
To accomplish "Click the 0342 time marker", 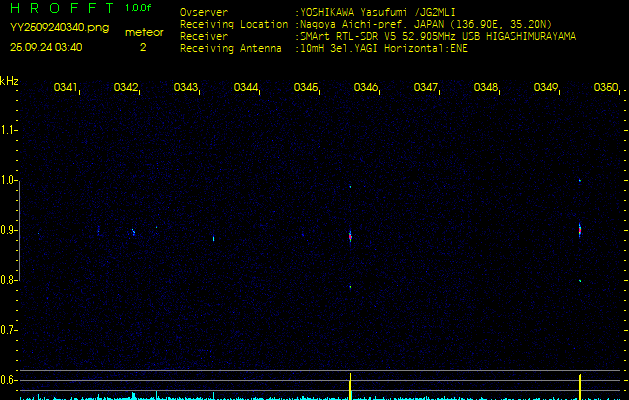I will click(126, 87).
